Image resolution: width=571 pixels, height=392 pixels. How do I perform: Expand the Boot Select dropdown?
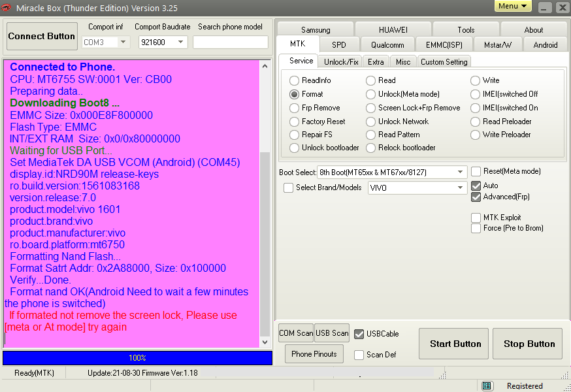(461, 172)
